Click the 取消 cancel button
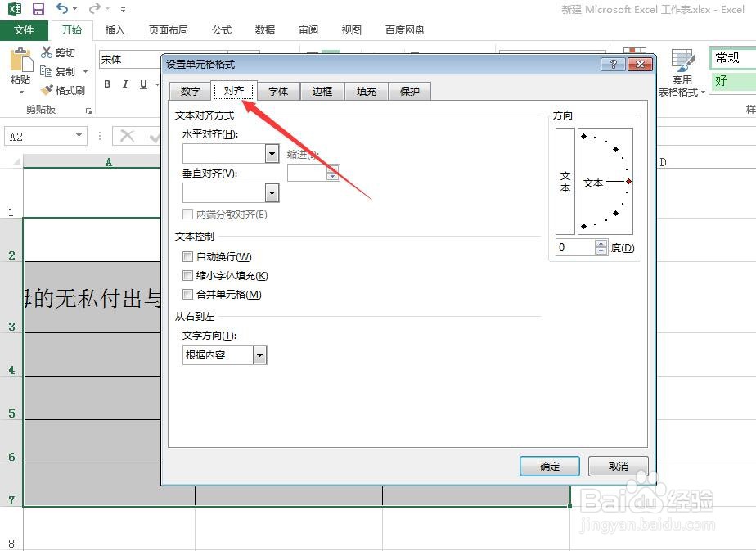The image size is (756, 551). click(618, 466)
